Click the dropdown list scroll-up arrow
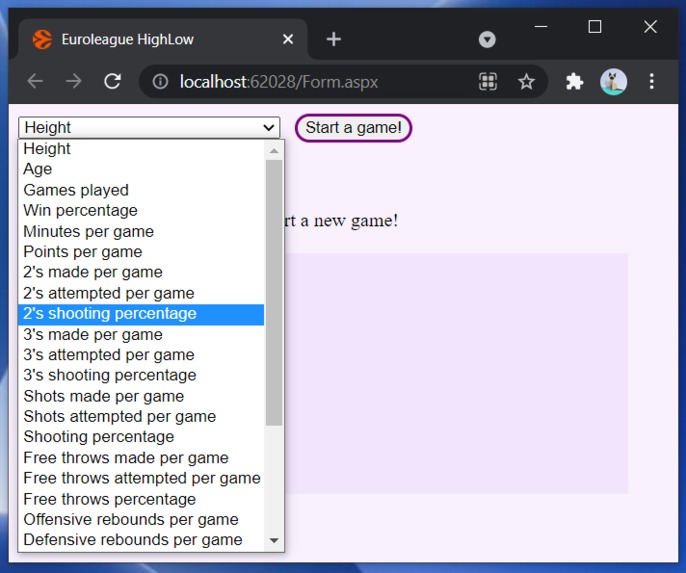 coord(274,150)
